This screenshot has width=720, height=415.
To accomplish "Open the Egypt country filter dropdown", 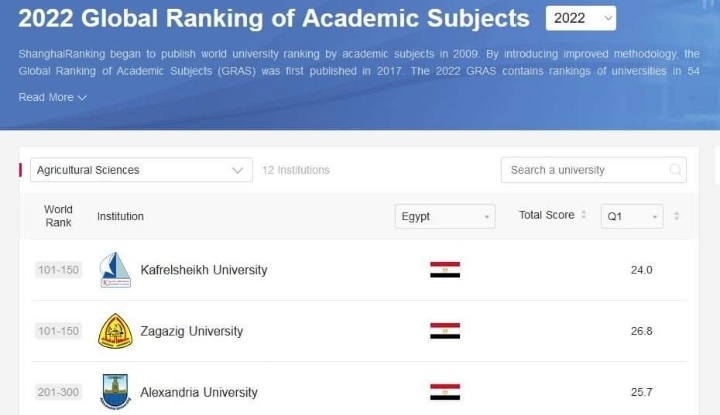I will [x=445, y=216].
